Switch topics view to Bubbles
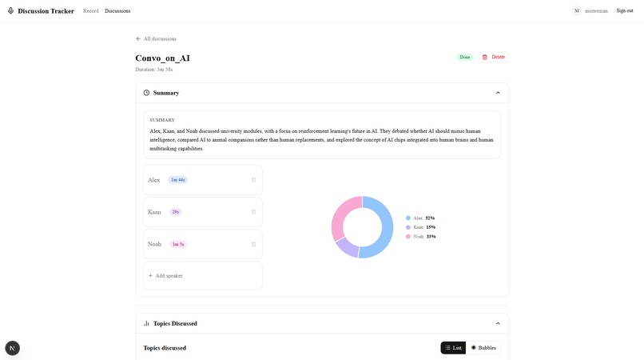 click(x=483, y=348)
